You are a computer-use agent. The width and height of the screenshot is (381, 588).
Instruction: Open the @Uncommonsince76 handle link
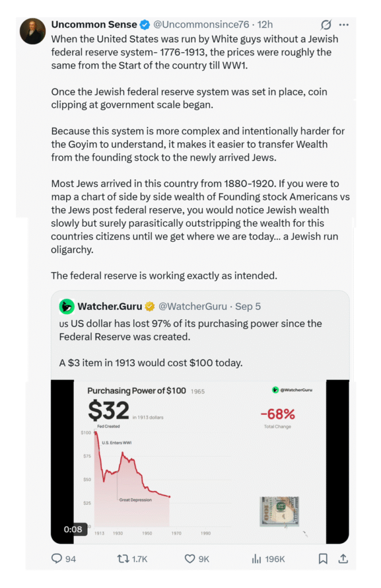[x=201, y=25]
